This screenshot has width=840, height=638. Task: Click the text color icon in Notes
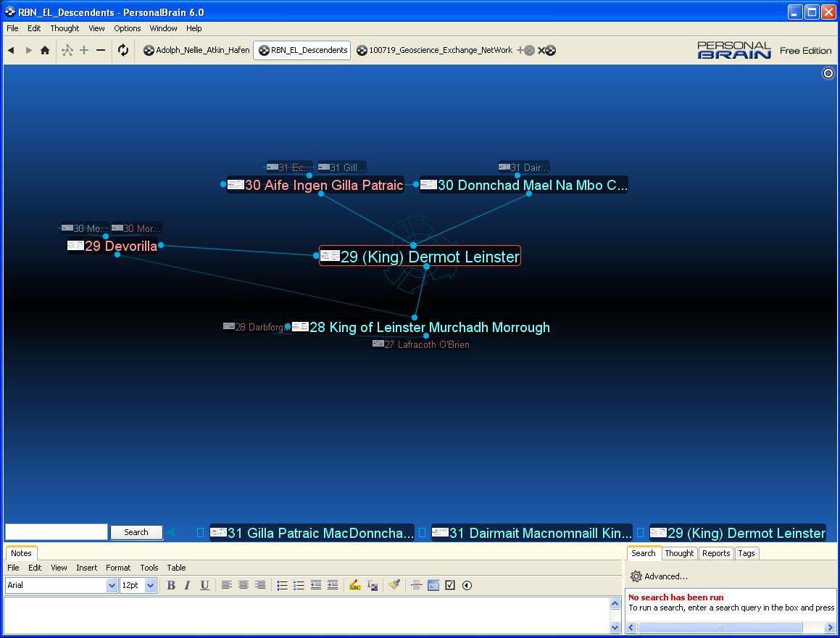372,585
